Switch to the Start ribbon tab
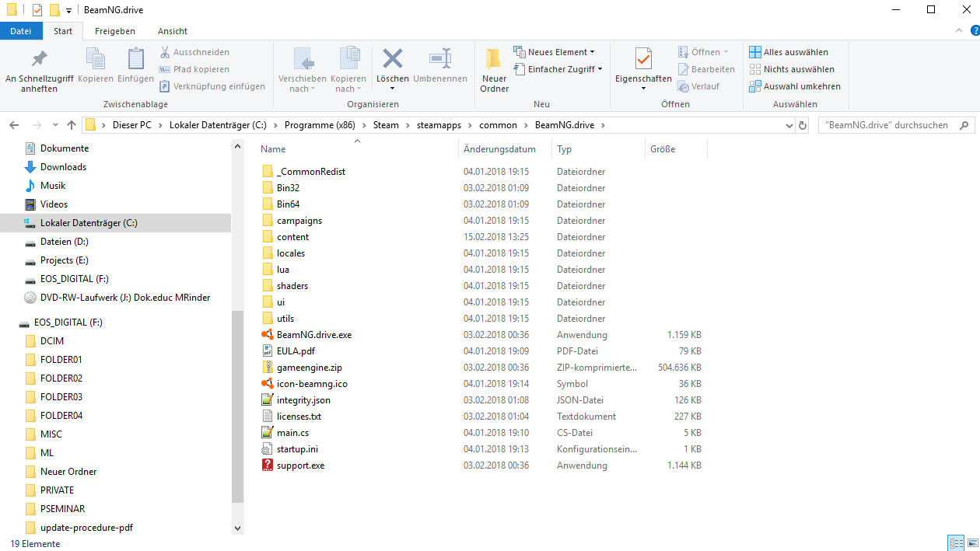The width and height of the screenshot is (980, 551). tap(63, 31)
